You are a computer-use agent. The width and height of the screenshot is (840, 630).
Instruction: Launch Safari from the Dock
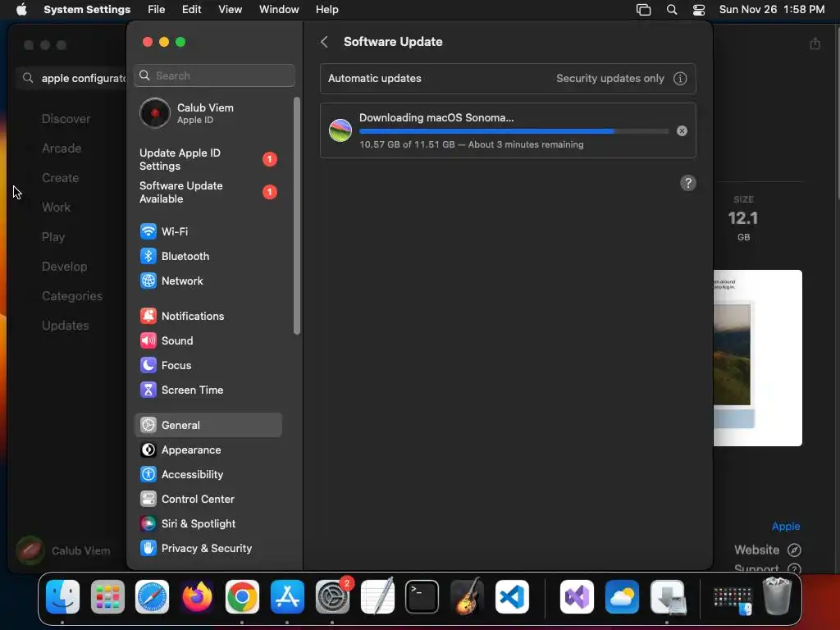point(152,597)
